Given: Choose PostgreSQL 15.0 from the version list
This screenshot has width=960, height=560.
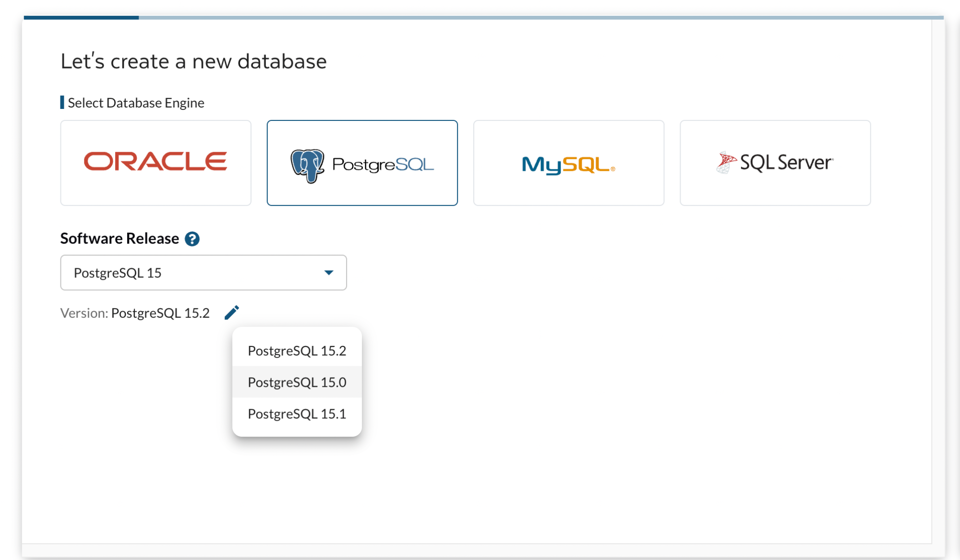Looking at the screenshot, I should (297, 382).
